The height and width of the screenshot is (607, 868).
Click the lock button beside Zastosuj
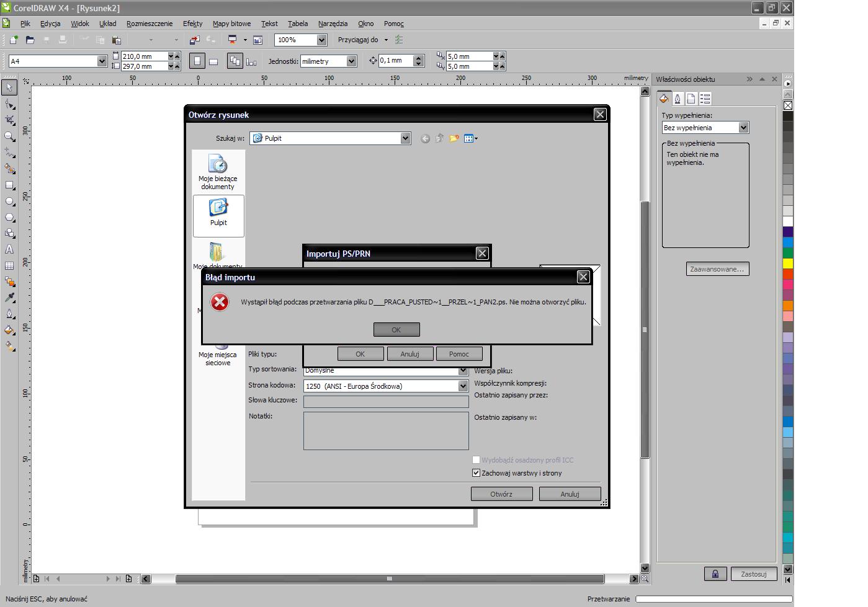coord(715,574)
